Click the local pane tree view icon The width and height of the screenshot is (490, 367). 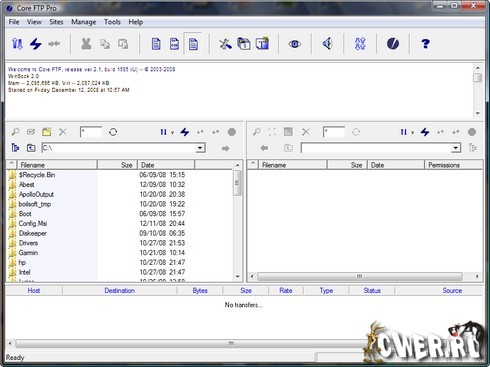(x=15, y=147)
